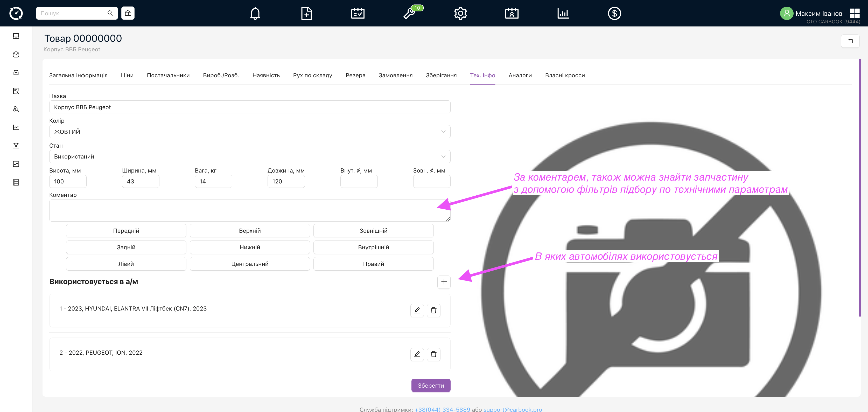Open the support@carbook.pro email link
The image size is (868, 412).
pyautogui.click(x=513, y=409)
